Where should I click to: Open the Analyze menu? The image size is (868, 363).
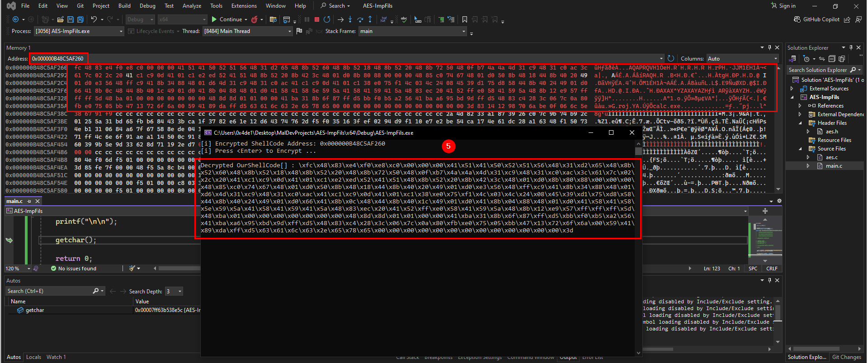192,6
